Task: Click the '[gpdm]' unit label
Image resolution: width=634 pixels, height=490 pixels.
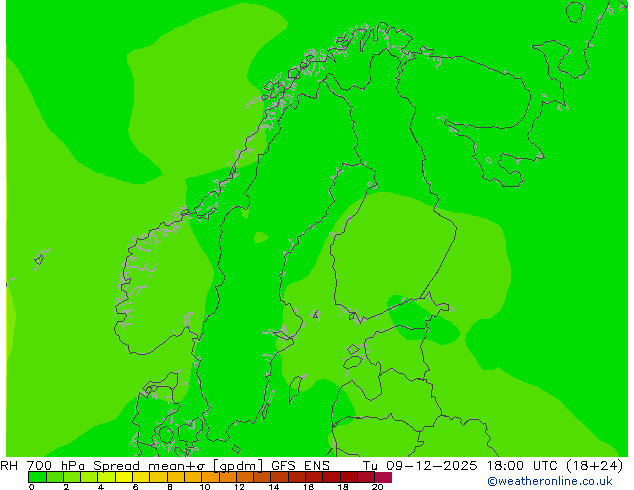Action: [237, 466]
